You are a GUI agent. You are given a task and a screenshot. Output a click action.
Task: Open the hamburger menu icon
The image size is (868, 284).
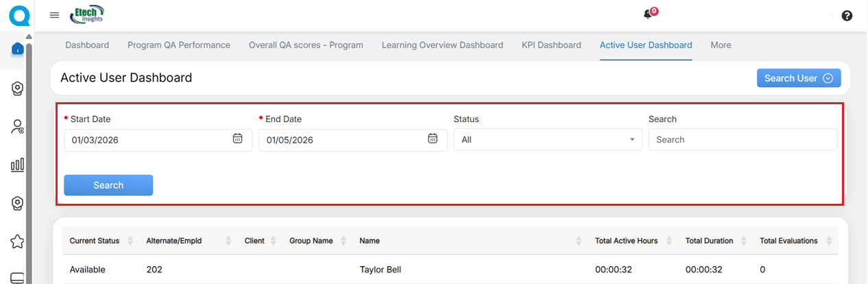click(55, 15)
